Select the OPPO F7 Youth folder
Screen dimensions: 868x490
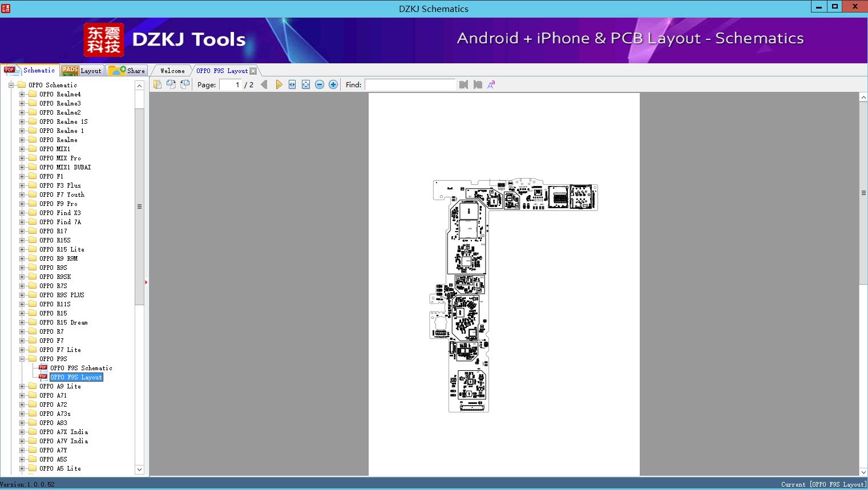(x=62, y=195)
